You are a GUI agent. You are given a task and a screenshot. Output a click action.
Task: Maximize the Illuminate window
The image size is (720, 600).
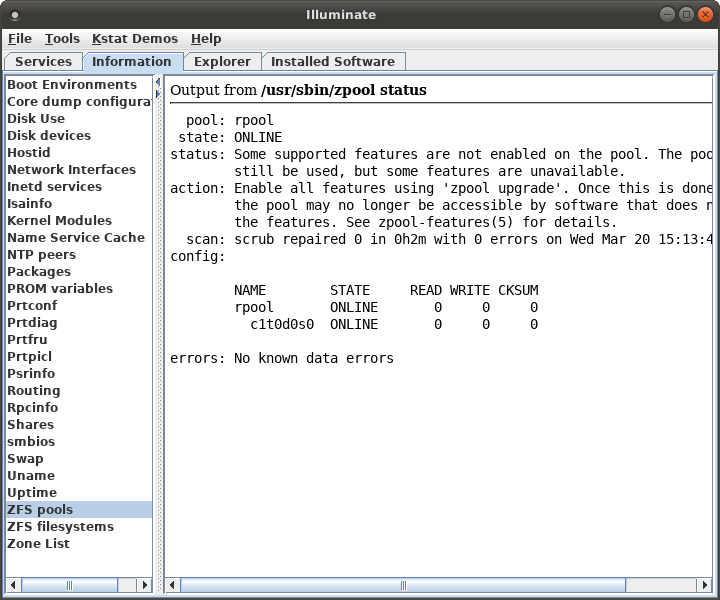point(686,14)
